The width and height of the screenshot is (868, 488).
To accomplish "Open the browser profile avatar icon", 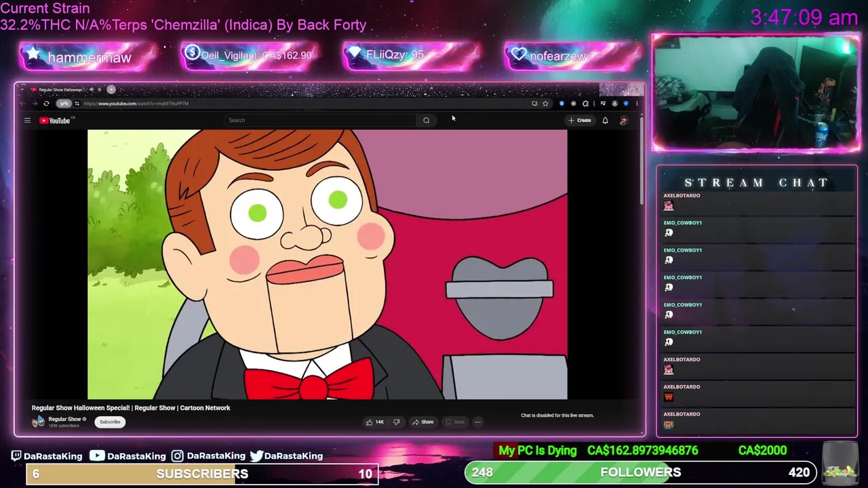I will 614,104.
